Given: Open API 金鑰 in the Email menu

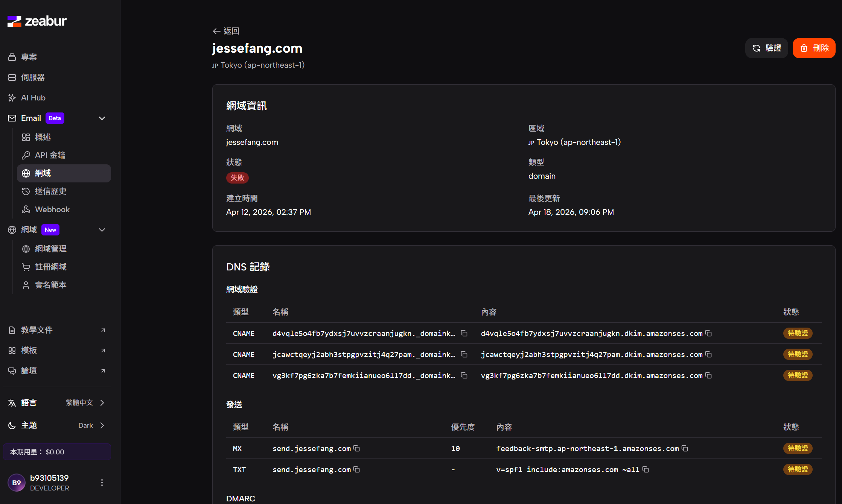Looking at the screenshot, I should coord(50,155).
